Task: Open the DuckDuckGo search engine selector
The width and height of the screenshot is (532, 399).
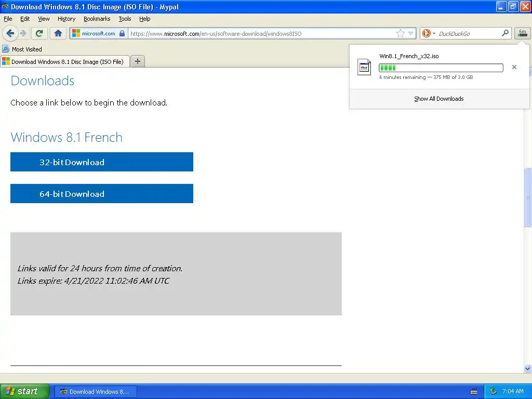Action: (429, 33)
